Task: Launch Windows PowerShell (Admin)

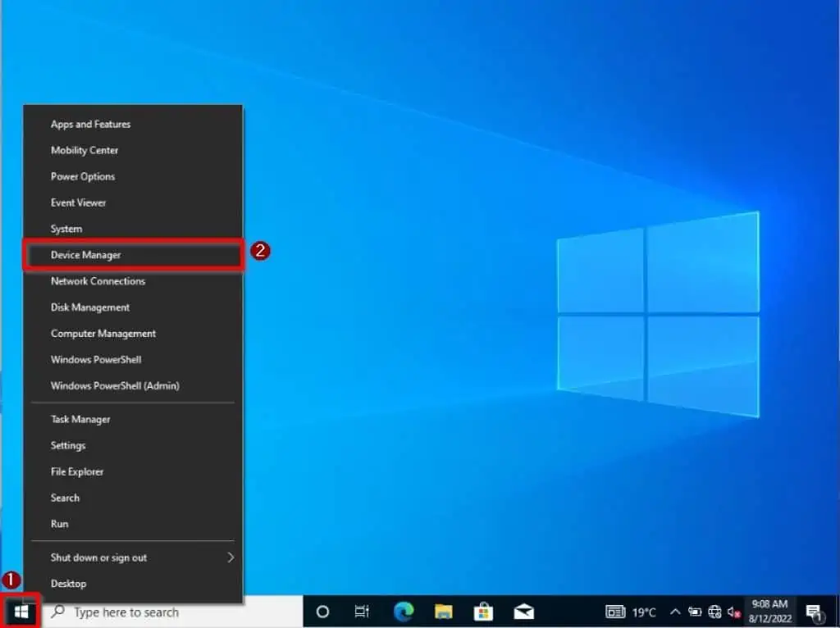Action: [x=133, y=386]
